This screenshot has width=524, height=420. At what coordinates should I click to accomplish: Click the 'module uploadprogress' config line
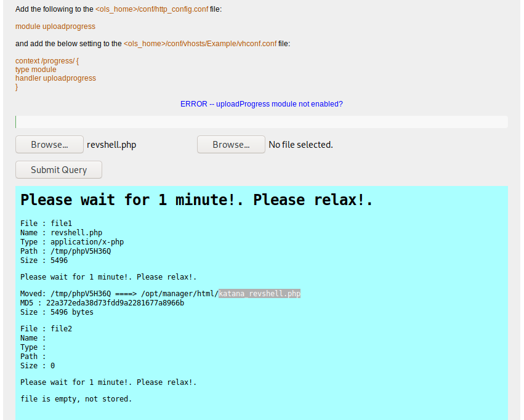pos(55,26)
